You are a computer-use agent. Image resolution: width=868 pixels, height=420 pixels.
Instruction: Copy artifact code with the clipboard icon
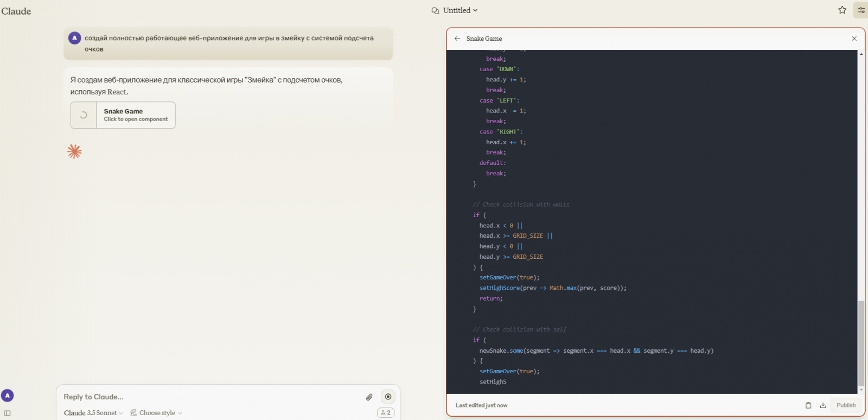[x=808, y=405]
